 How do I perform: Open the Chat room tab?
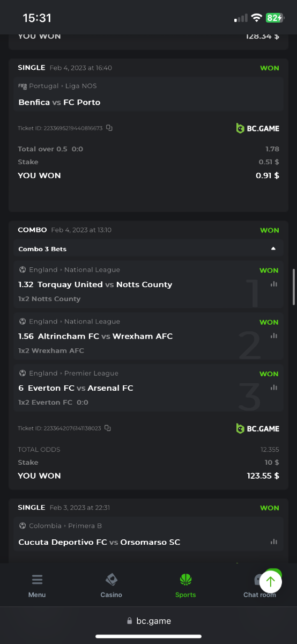259,586
